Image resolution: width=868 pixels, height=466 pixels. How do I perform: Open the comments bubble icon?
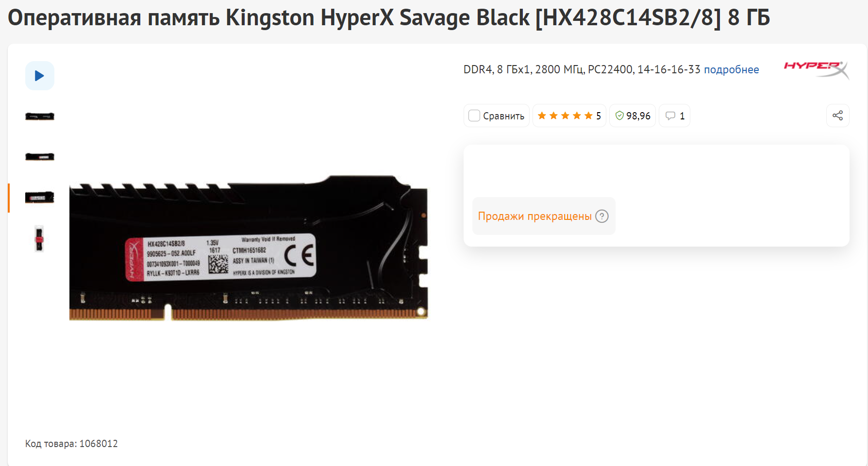point(670,116)
